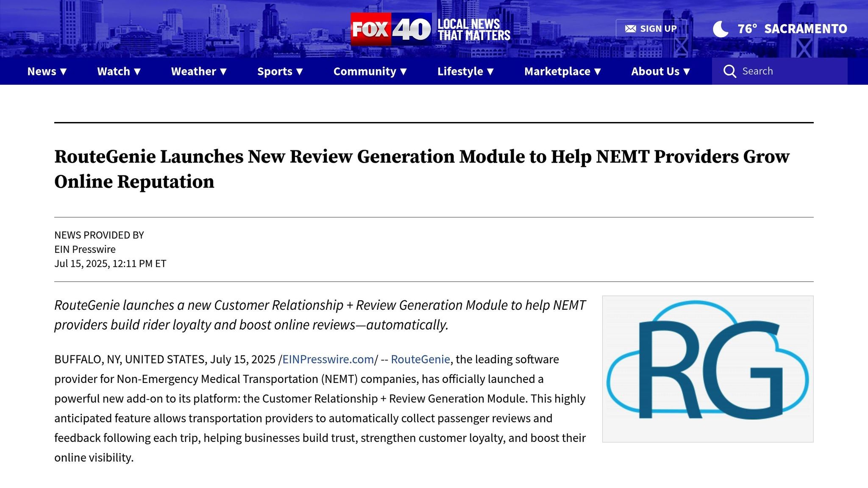This screenshot has width=868, height=488.
Task: Click 'NEWS PROVIDED BY' label
Action: tap(99, 235)
